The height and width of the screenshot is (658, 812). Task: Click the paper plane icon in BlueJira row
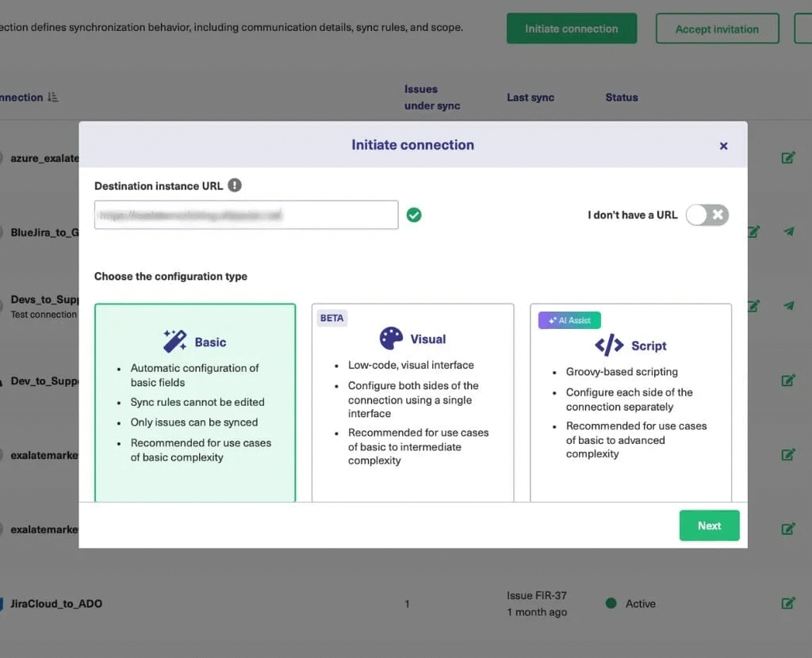[x=788, y=231]
